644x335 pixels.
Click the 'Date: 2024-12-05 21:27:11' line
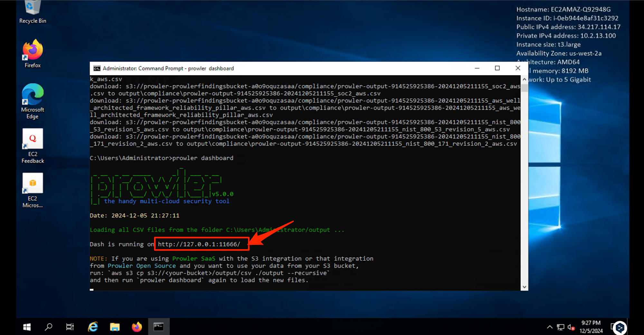click(135, 216)
